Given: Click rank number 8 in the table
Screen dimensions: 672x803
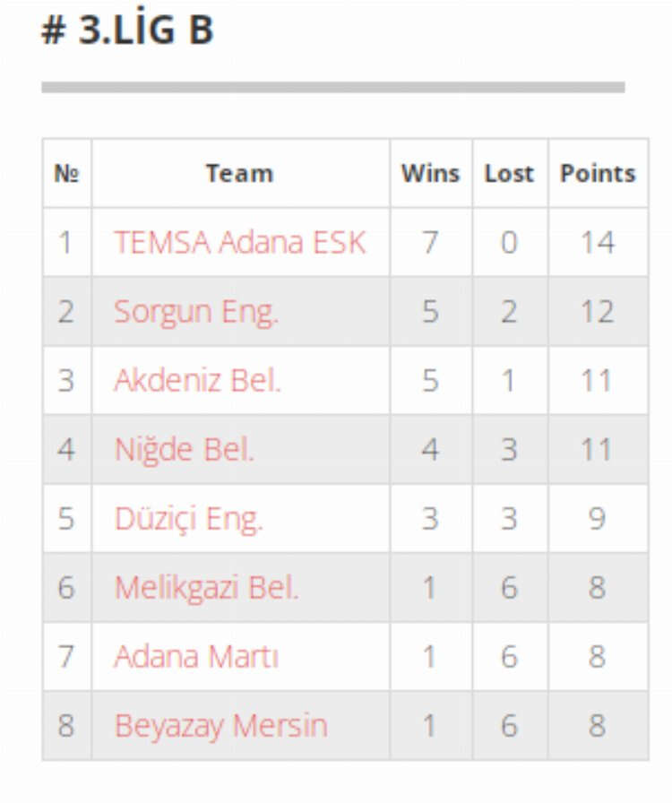Looking at the screenshot, I should point(66,726).
